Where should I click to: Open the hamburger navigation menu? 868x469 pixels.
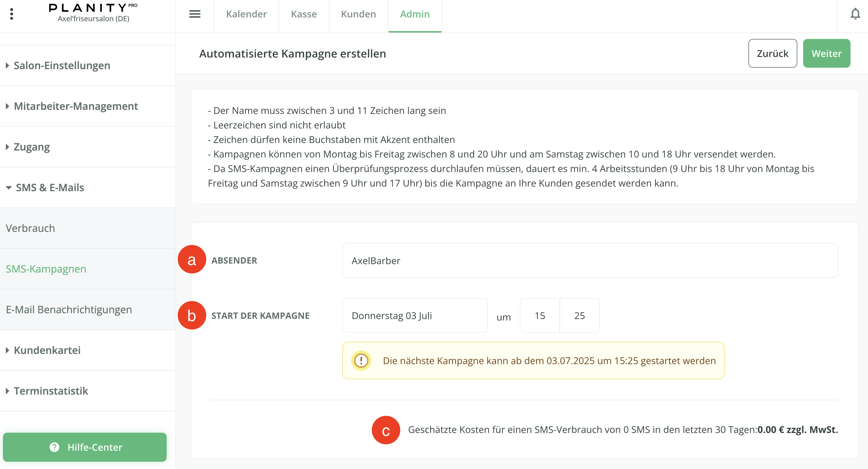click(195, 14)
